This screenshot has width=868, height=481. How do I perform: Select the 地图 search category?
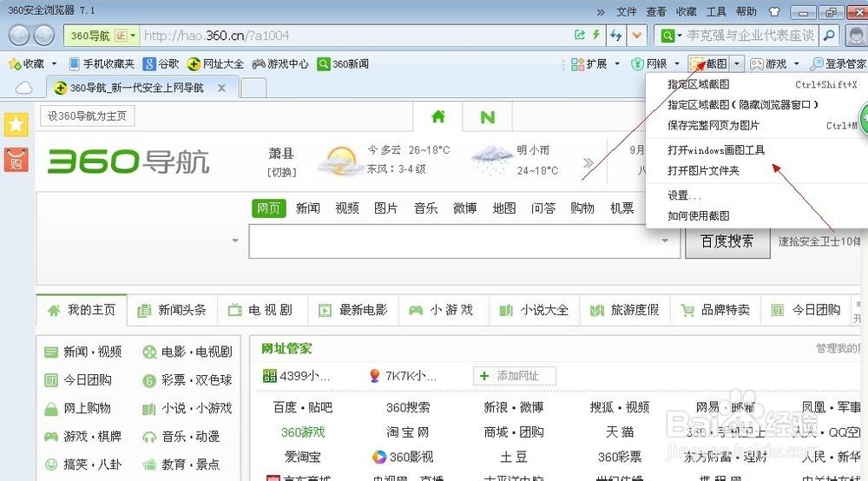pos(504,208)
